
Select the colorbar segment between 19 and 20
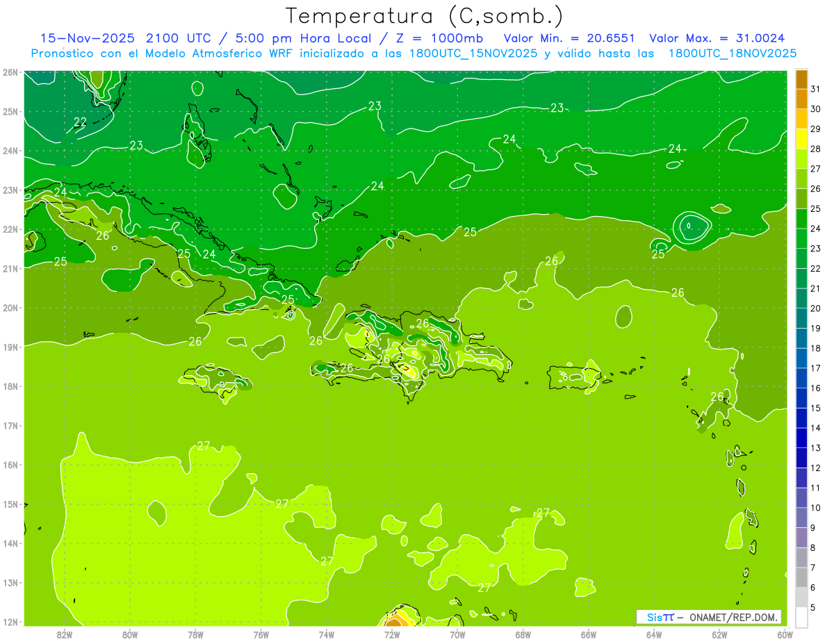pos(801,318)
